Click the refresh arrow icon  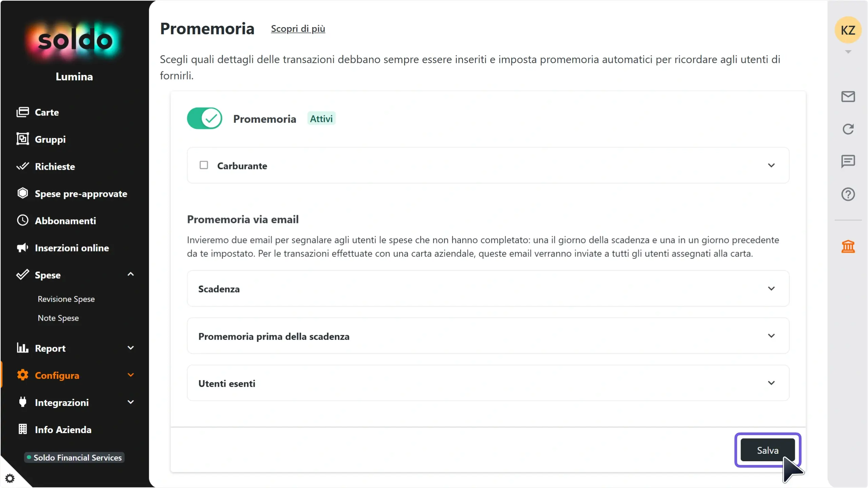coord(848,129)
